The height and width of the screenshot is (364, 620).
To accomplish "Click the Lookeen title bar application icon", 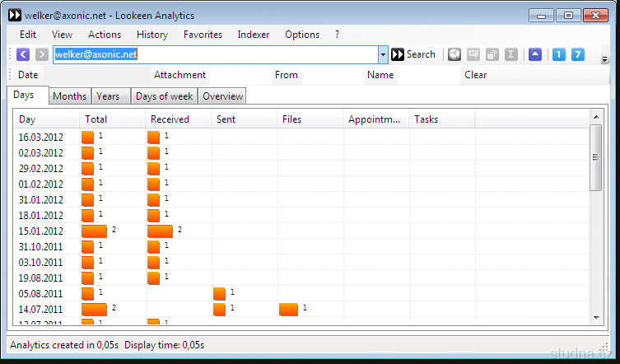I will click(15, 15).
